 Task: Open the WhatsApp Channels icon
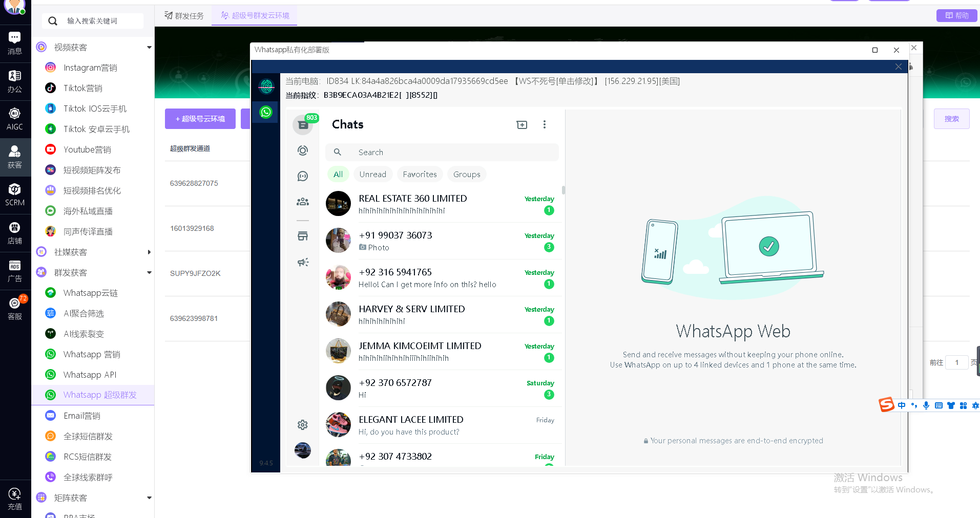click(303, 176)
